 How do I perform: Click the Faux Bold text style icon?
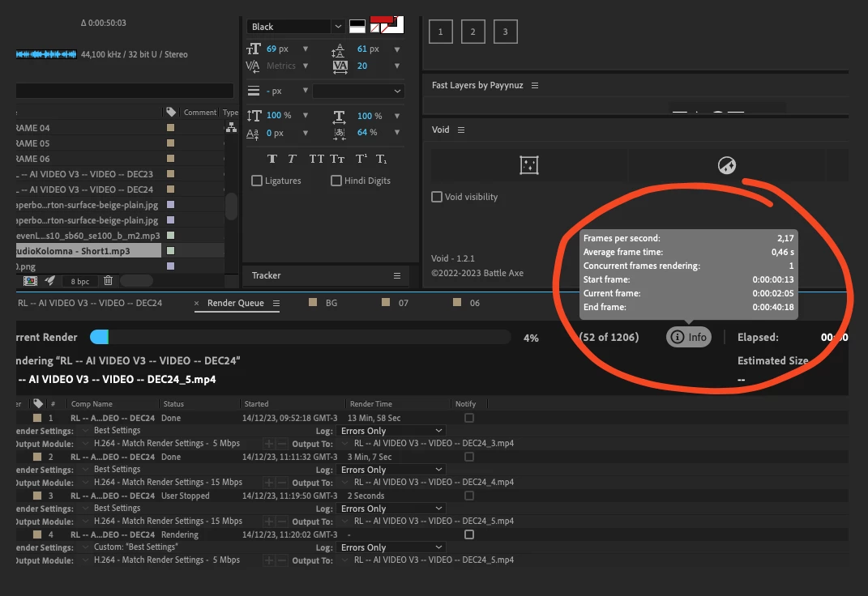click(x=272, y=160)
